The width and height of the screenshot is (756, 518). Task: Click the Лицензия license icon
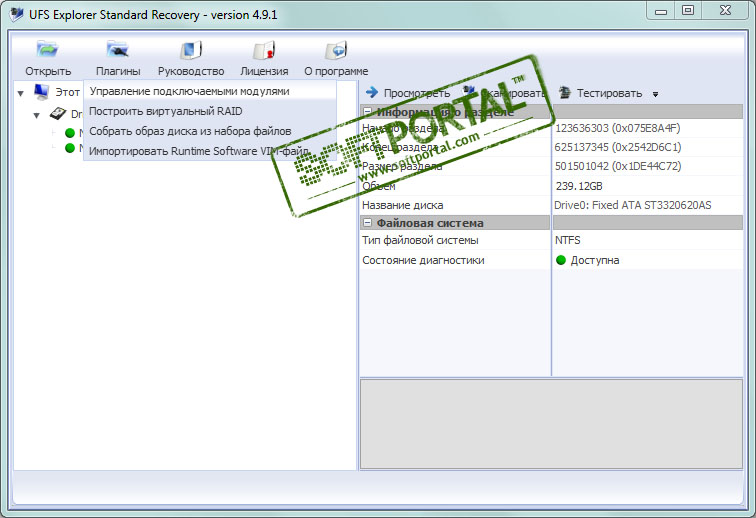264,50
